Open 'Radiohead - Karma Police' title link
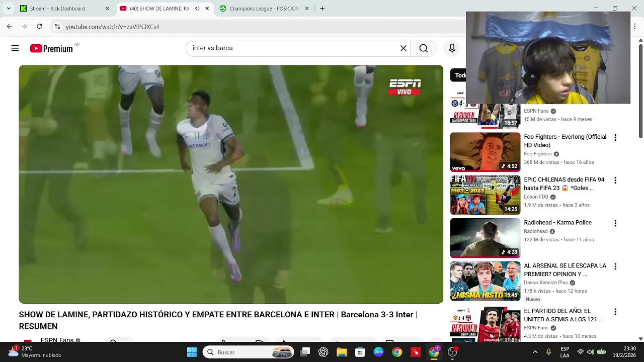644x362 pixels. [557, 223]
